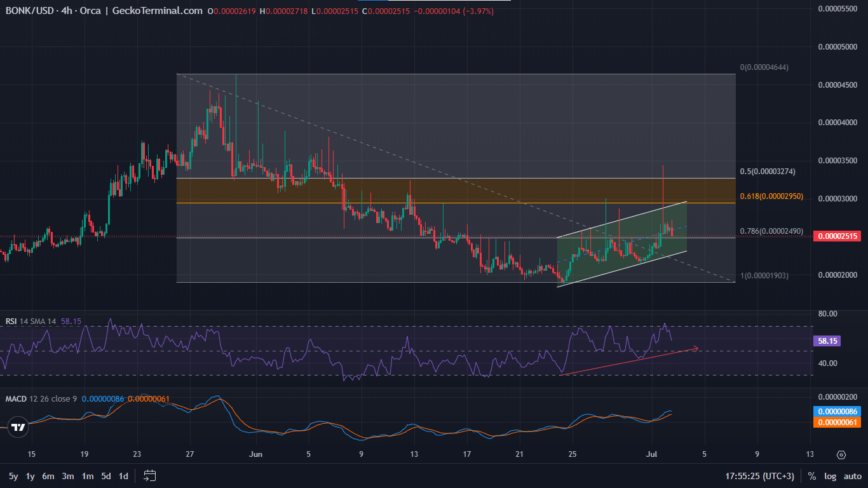868x488 pixels.
Task: Click the TradingView logo badge
Action: click(x=18, y=427)
